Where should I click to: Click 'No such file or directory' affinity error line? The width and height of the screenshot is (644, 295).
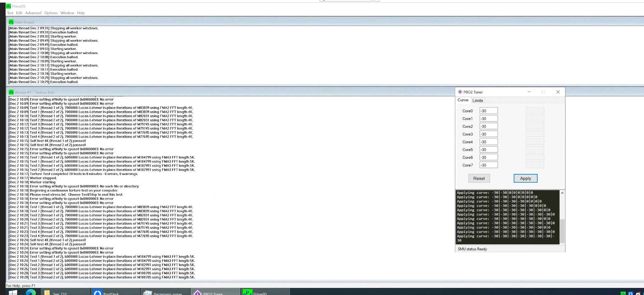click(74, 186)
